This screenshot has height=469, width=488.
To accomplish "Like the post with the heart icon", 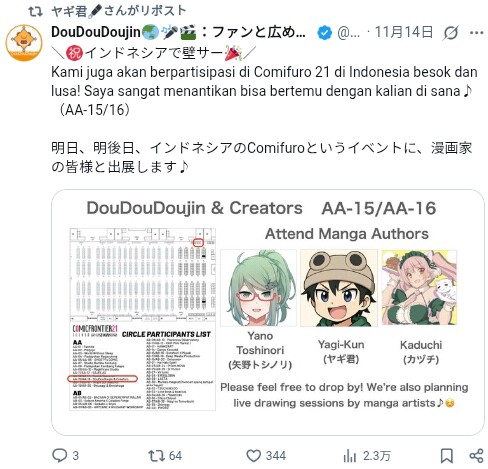I will click(253, 456).
